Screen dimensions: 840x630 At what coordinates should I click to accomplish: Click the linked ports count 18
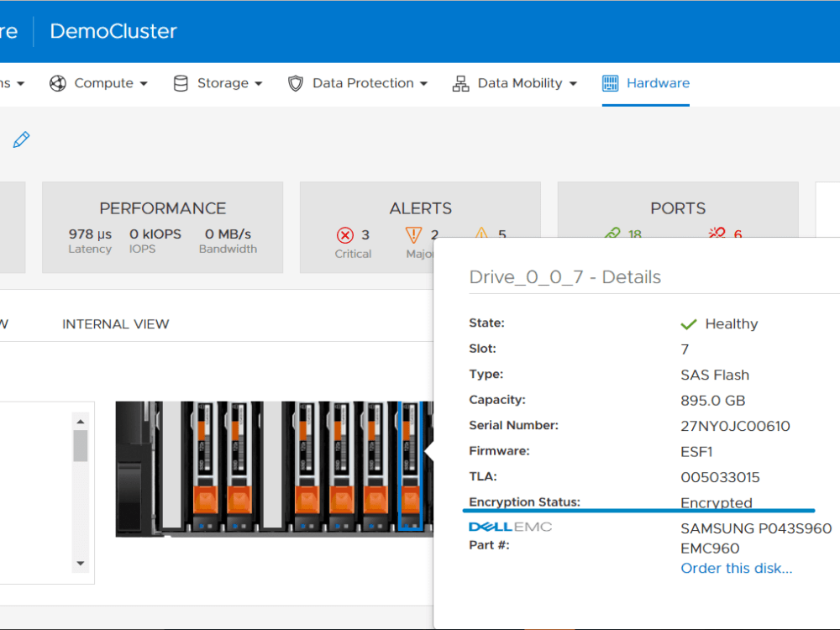[635, 234]
